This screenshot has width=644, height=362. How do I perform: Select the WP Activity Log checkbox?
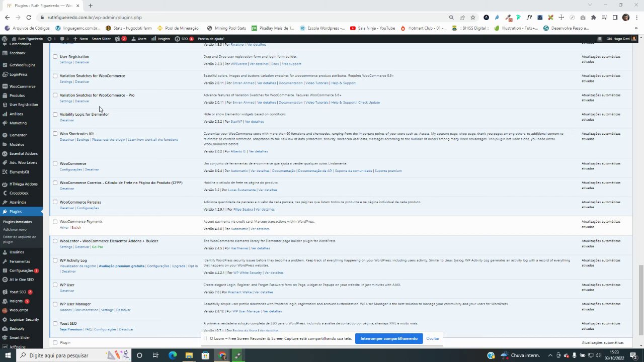[x=55, y=260]
